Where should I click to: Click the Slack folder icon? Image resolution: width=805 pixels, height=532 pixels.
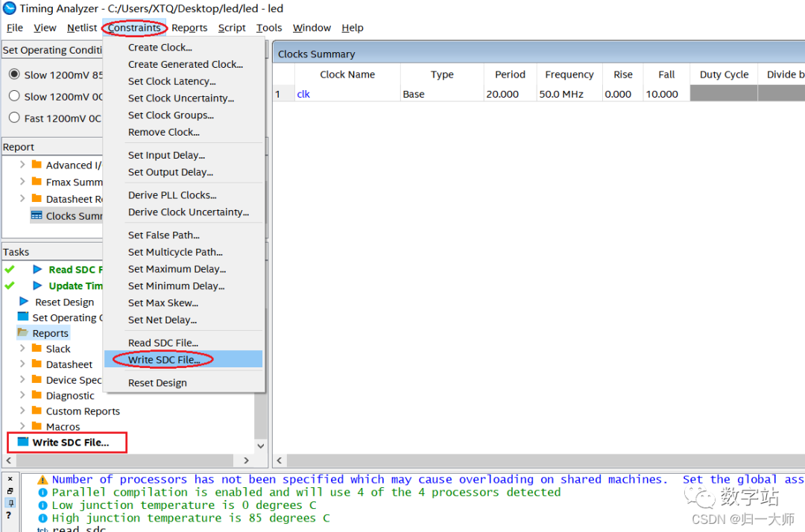pyautogui.click(x=37, y=349)
